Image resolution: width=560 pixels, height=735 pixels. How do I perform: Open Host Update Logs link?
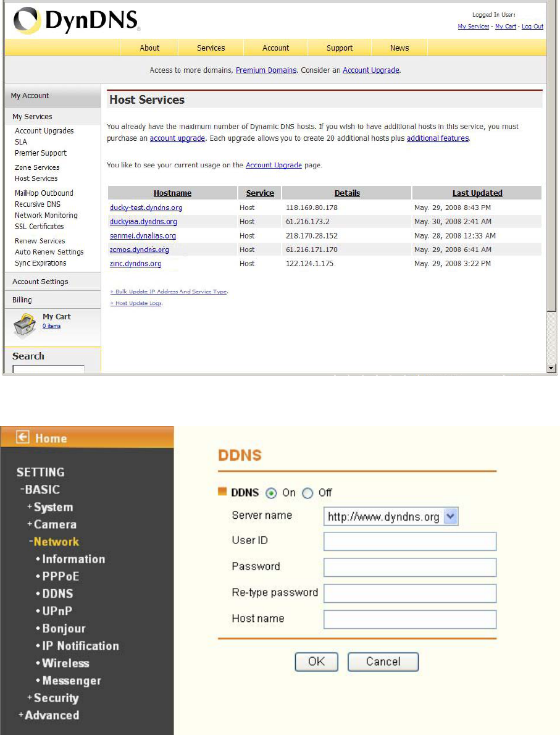click(x=136, y=303)
